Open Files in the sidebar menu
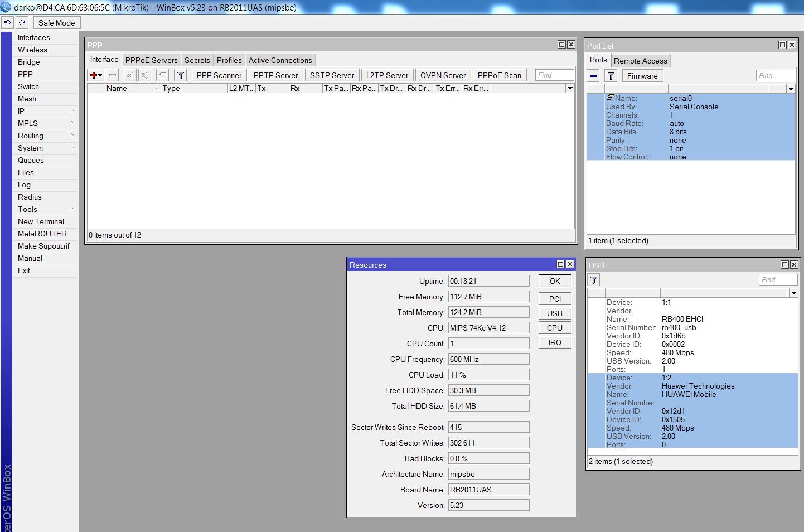Image resolution: width=804 pixels, height=532 pixels. 46,172
